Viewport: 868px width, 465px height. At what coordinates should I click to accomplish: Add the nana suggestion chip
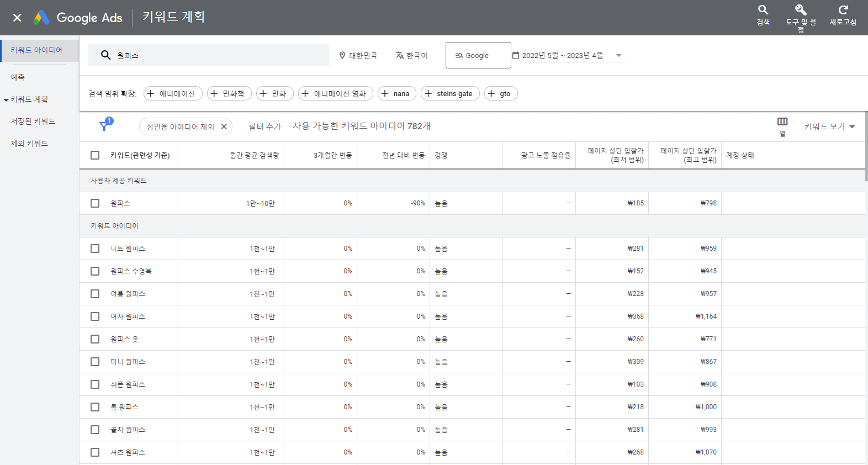pos(397,93)
